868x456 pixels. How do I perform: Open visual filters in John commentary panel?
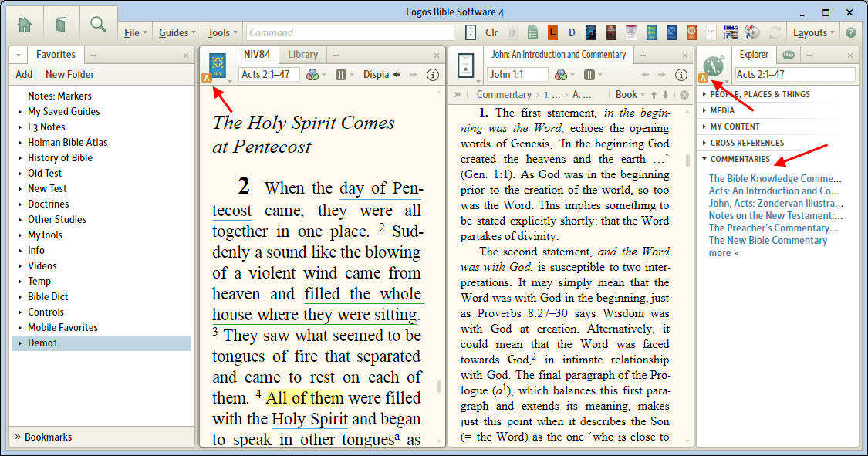point(562,75)
